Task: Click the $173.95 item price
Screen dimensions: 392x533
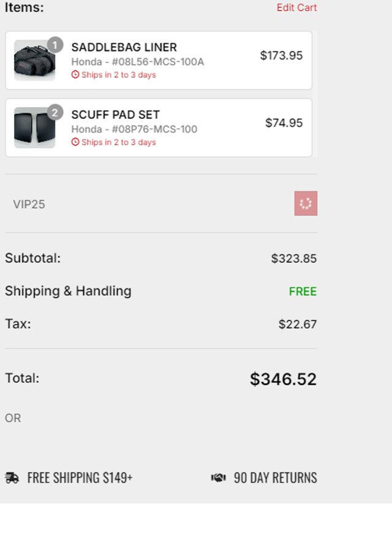Action: coord(281,56)
